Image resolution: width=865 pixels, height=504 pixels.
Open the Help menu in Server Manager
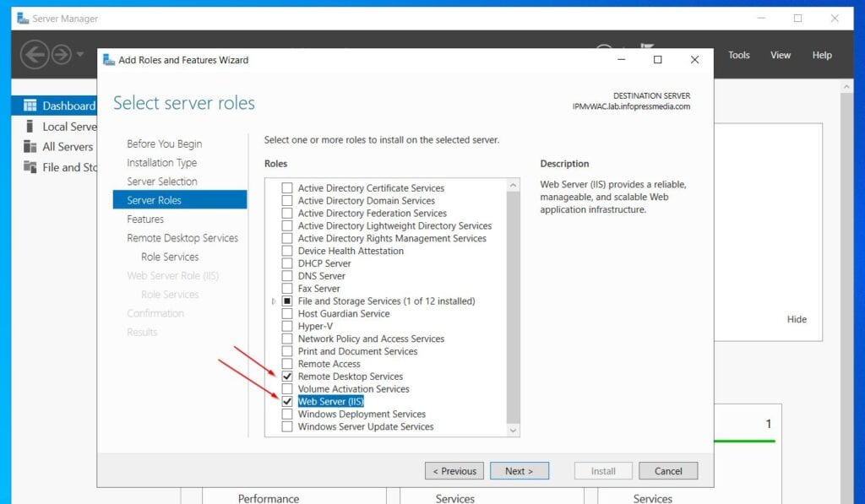tap(822, 55)
